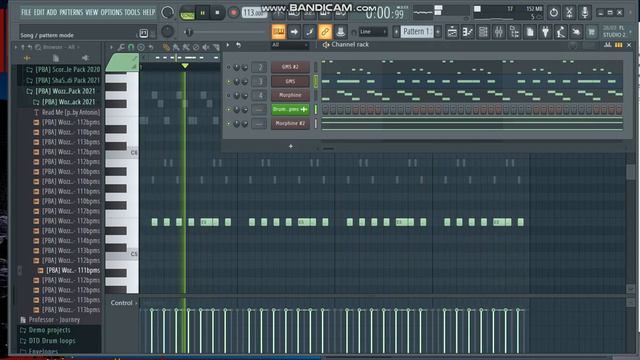640x360 pixels.
Task: Open the OPTIONS menu
Action: [x=111, y=12]
